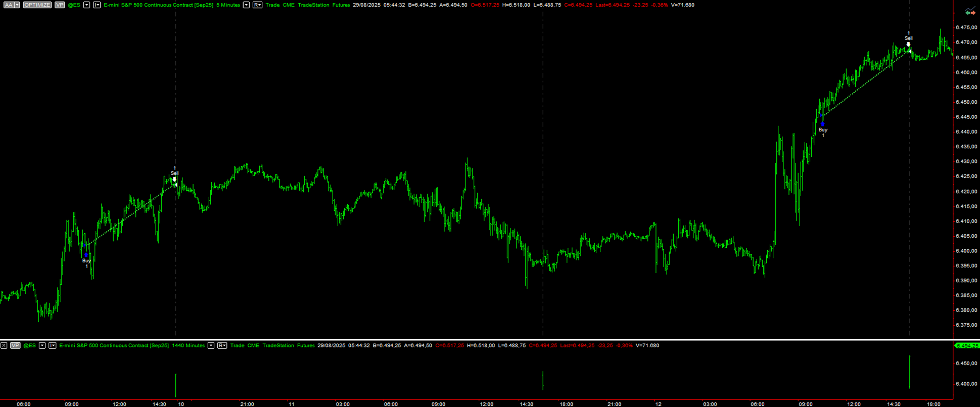980x407 pixels.
Task: Click the chart trading arrows icon at top right
Action: pyautogui.click(x=970, y=12)
